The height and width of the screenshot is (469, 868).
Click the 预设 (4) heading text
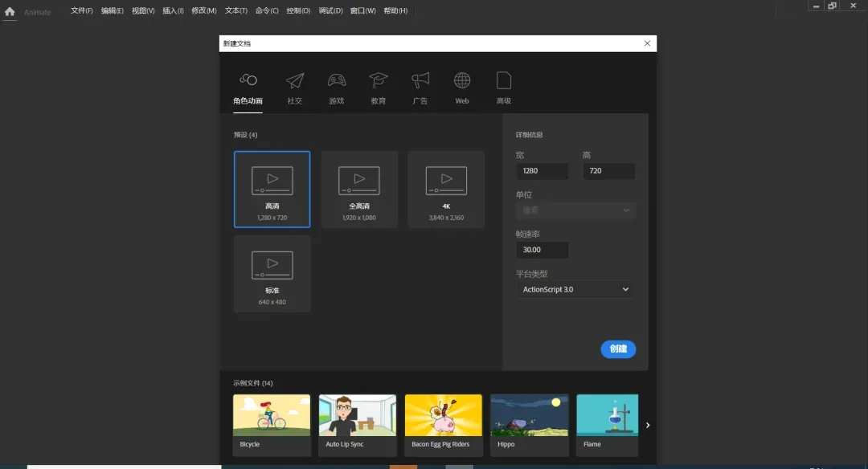pos(245,135)
